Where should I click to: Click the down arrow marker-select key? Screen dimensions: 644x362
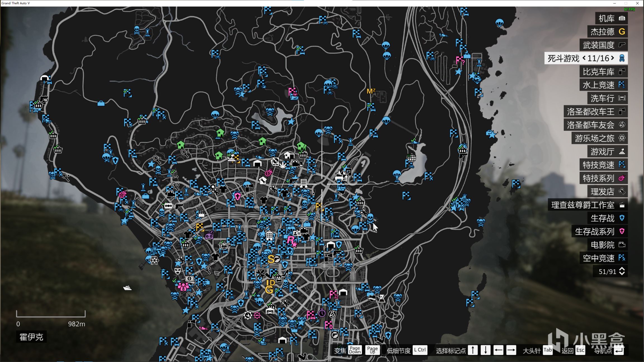click(486, 350)
